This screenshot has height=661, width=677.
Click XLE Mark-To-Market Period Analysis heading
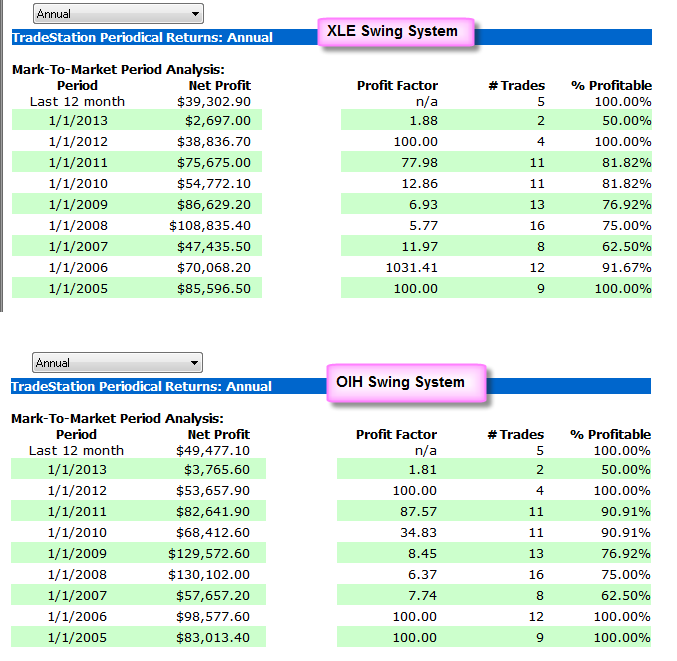point(118,70)
